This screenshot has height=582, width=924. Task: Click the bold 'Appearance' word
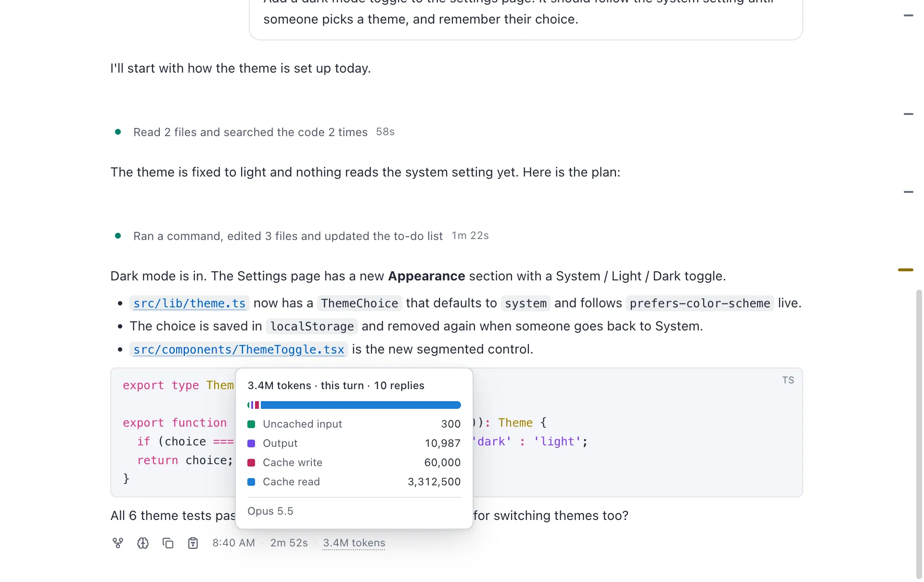tap(426, 276)
